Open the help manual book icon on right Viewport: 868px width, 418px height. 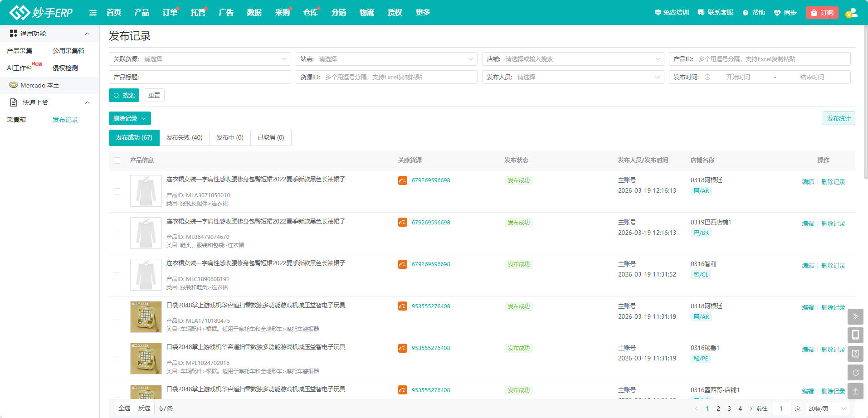[856, 354]
